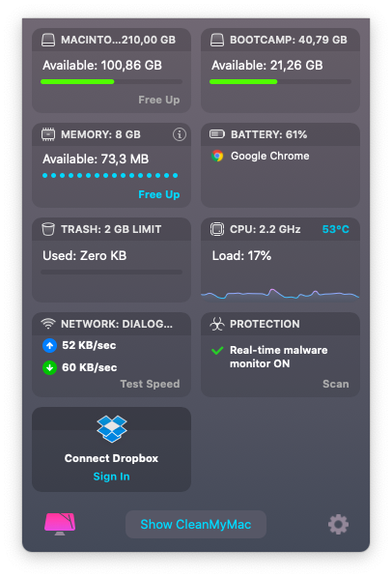Open the settings gear icon
This screenshot has height=578, width=392.
point(338,524)
